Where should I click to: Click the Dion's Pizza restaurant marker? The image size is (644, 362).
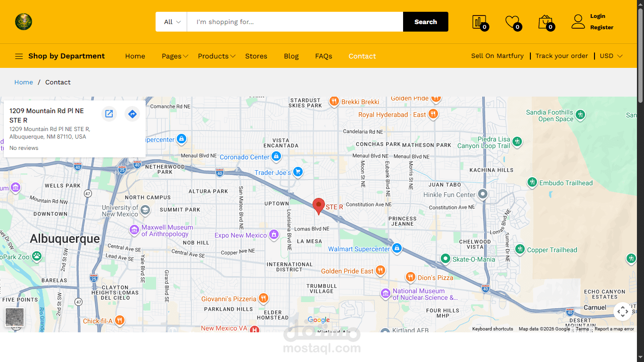click(411, 277)
